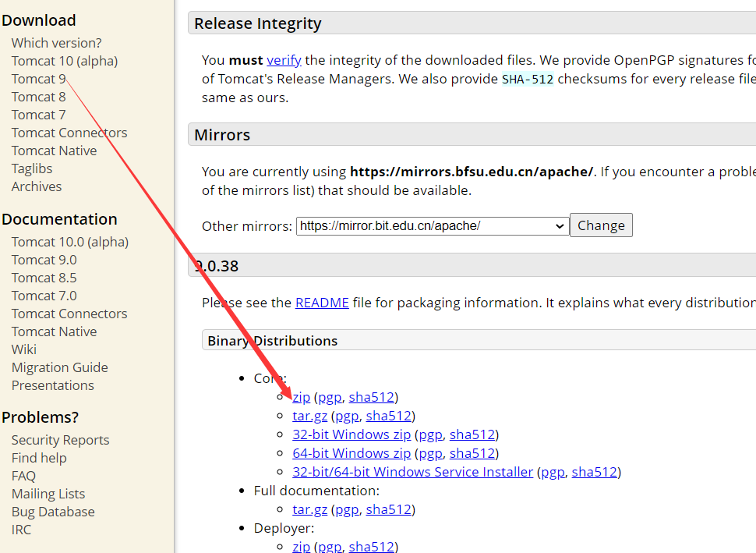Open the Find help link
The width and height of the screenshot is (756, 553).
tap(39, 458)
